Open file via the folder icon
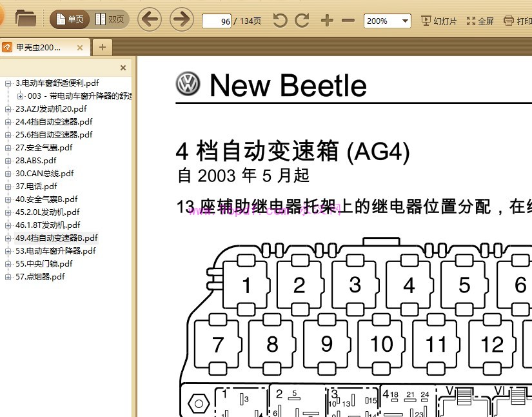532x417 pixels. tap(25, 18)
